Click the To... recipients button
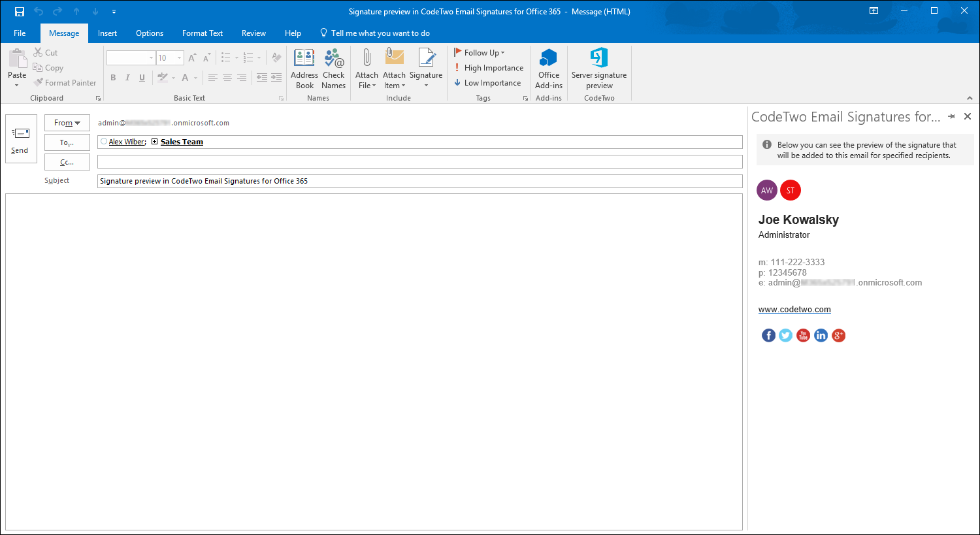Viewport: 980px width, 535px height. click(67, 142)
